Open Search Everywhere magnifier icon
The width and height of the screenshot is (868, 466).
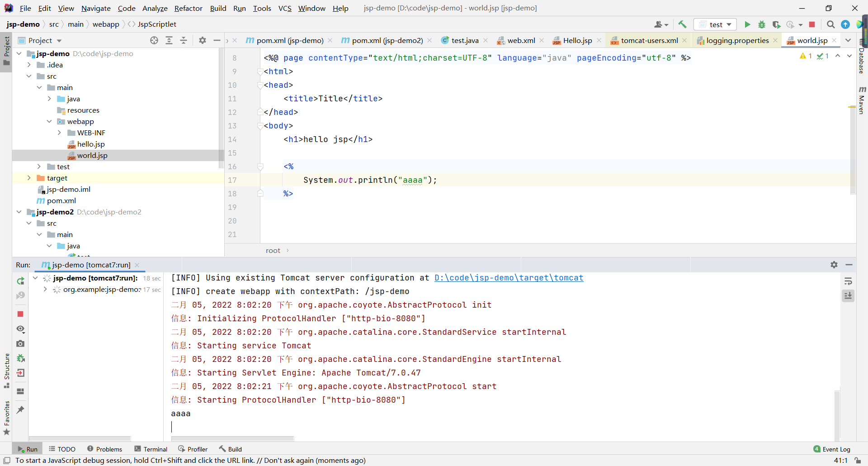[x=830, y=24]
